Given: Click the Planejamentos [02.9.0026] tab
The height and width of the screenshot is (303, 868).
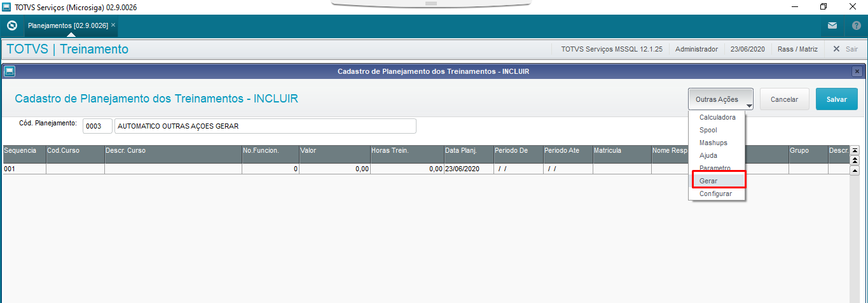Looking at the screenshot, I should point(68,25).
